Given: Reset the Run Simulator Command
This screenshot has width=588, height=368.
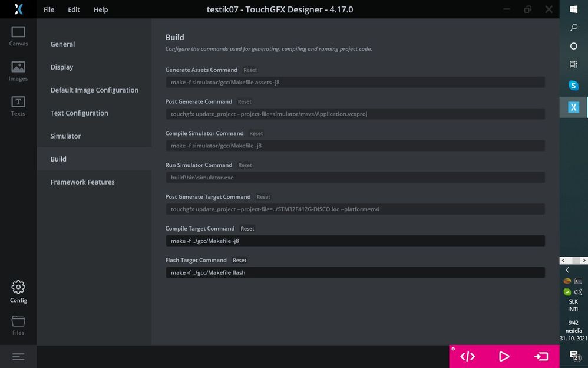Looking at the screenshot, I should [245, 165].
